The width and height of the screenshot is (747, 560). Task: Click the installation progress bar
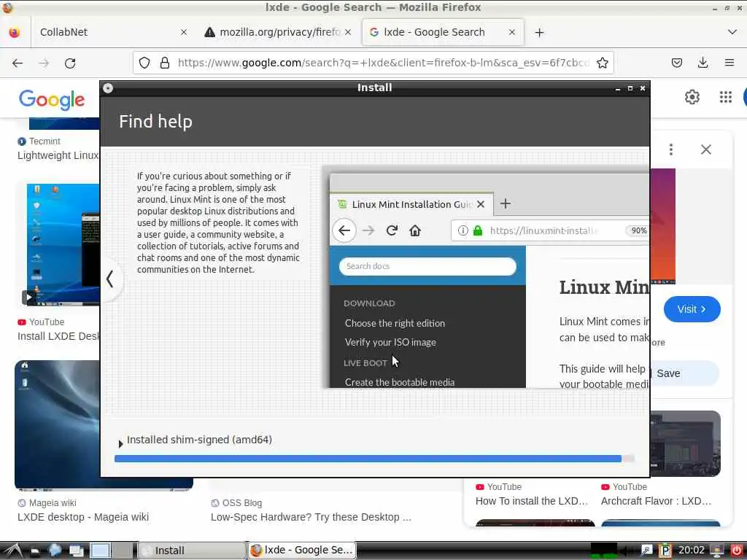tap(374, 459)
